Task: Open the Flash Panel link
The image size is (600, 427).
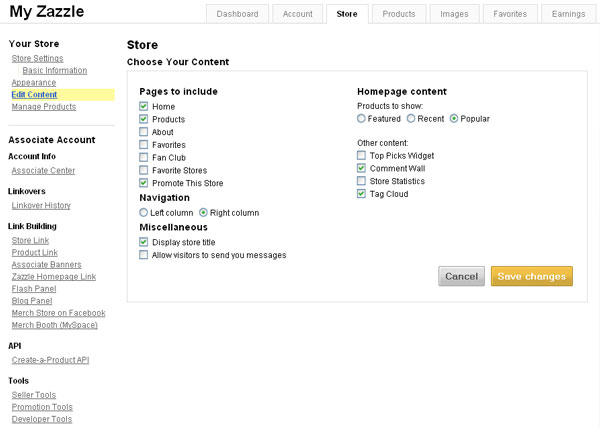Action: coord(34,289)
